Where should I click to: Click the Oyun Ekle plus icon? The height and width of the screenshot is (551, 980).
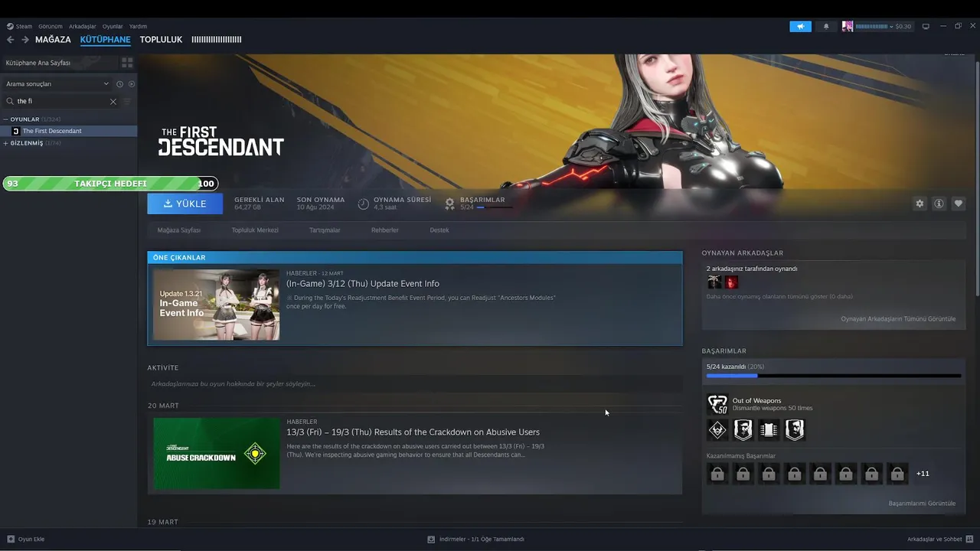pos(11,539)
